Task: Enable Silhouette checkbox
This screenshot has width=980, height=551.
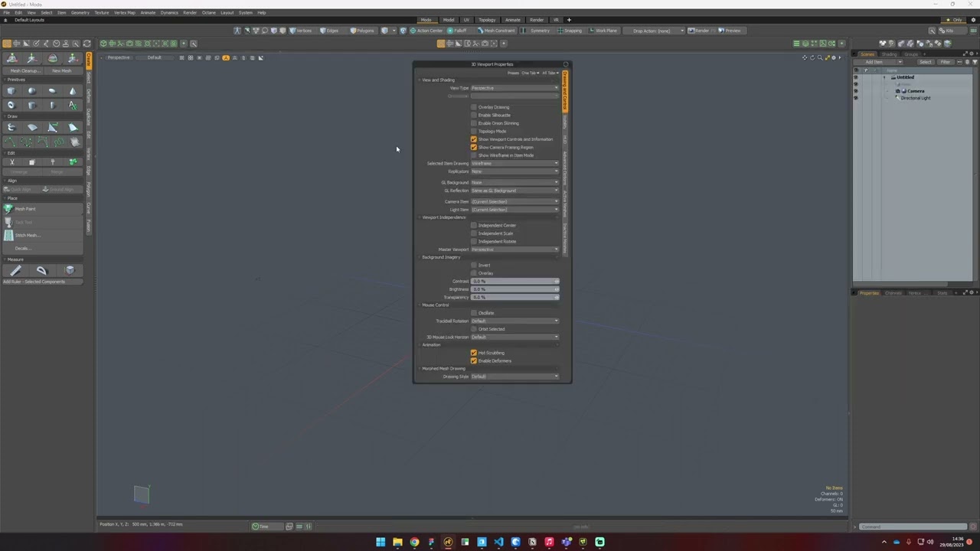Action: point(473,115)
